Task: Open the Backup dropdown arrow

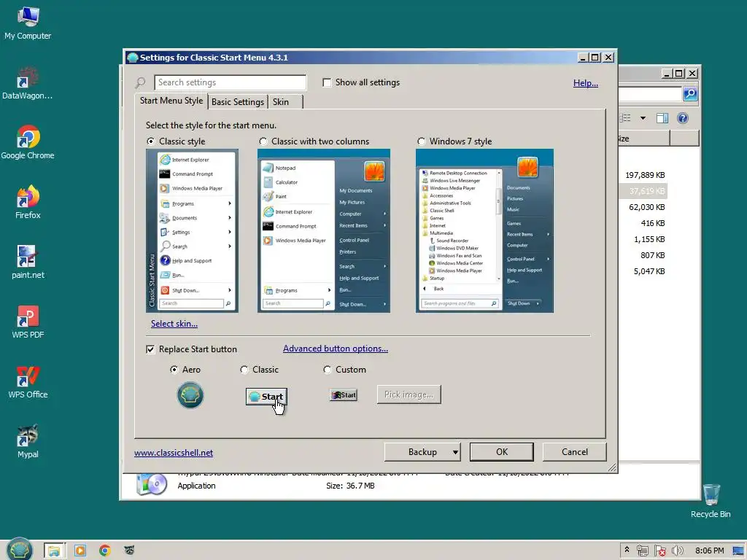Action: [x=455, y=452]
